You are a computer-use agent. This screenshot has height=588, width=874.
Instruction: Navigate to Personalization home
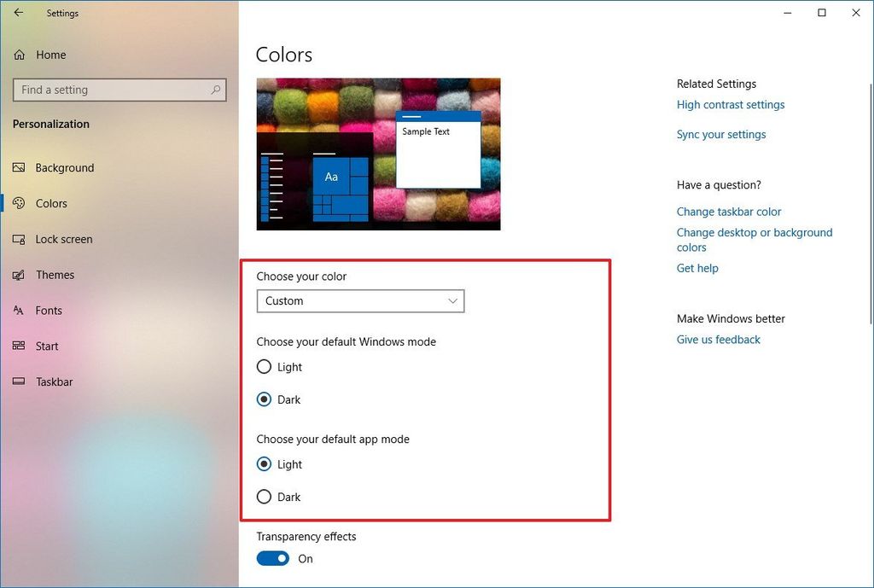coord(50,124)
